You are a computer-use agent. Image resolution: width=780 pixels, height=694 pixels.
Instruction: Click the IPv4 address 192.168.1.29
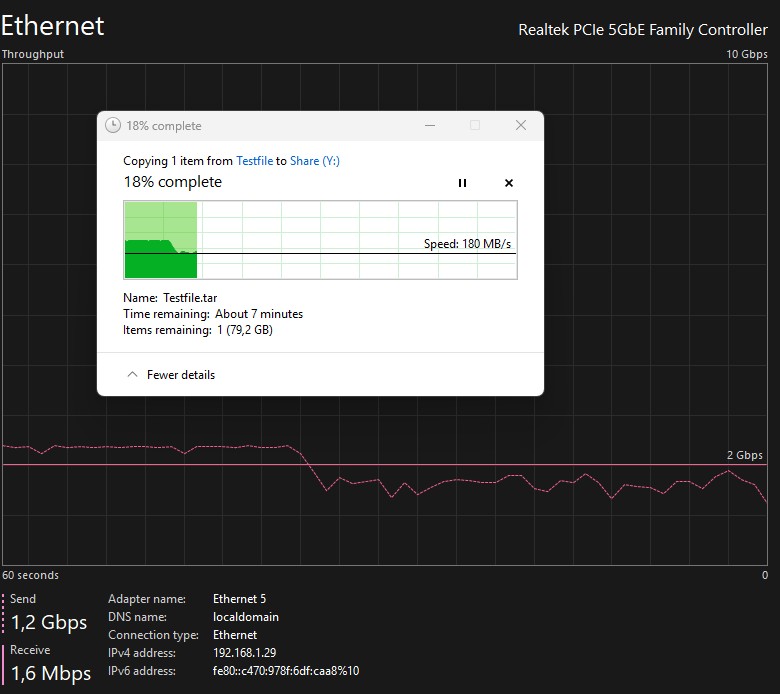point(244,652)
